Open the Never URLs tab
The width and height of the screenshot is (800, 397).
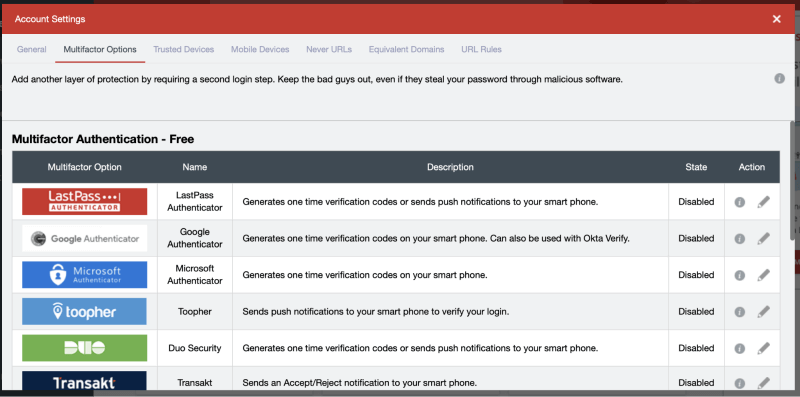[x=329, y=49]
